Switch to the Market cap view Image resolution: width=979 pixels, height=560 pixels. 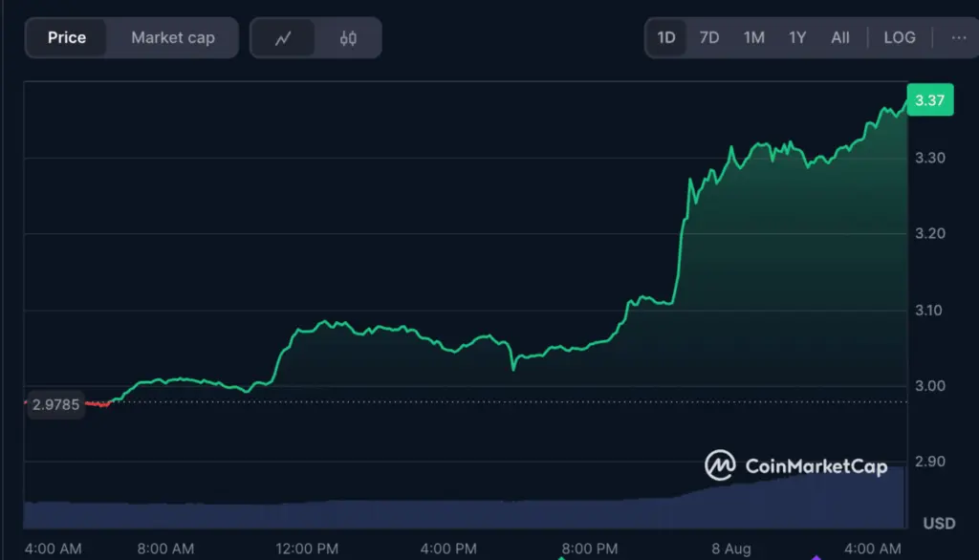pyautogui.click(x=173, y=37)
